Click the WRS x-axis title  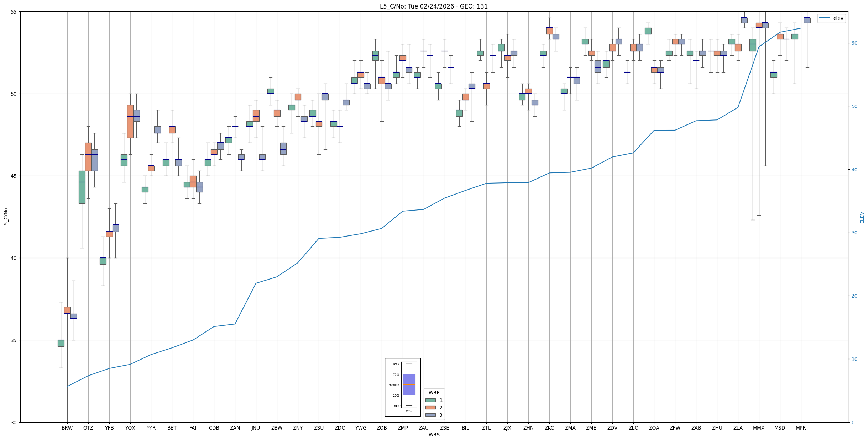[434, 435]
